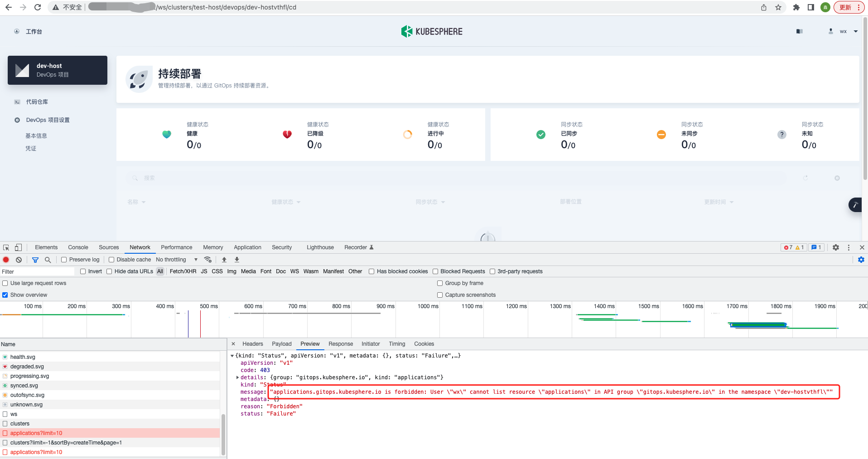868x459 pixels.
Task: Open network conditions wifi icon
Action: (x=208, y=260)
